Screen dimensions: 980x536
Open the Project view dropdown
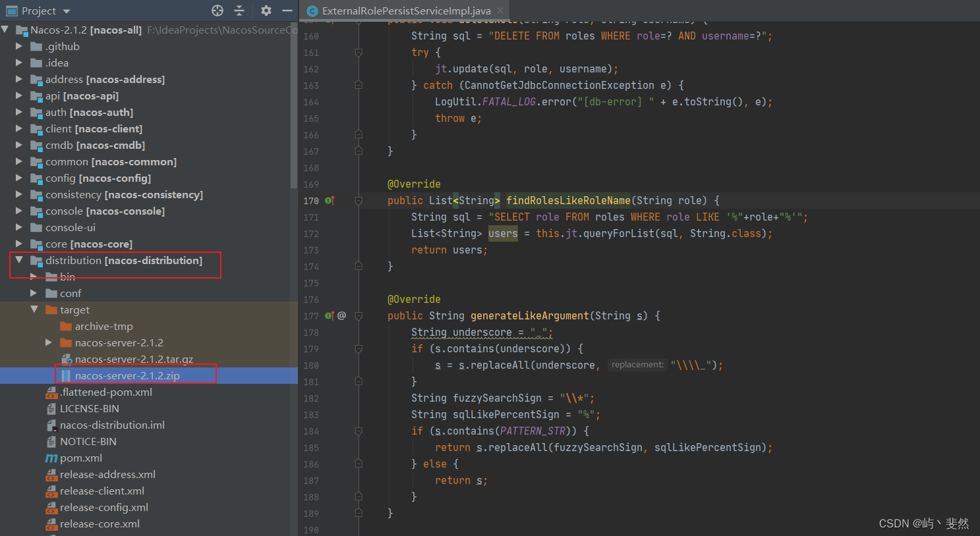click(x=67, y=11)
